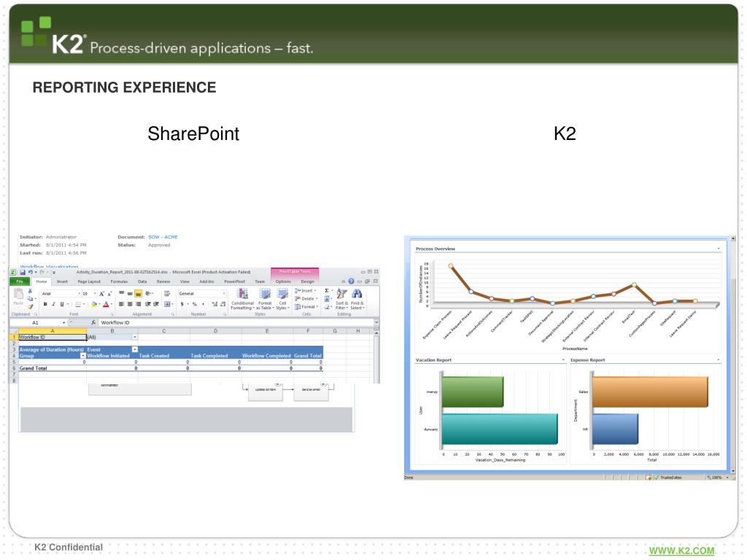The height and width of the screenshot is (560, 747).
Task: Click the Grand Total row label
Action: (34, 368)
